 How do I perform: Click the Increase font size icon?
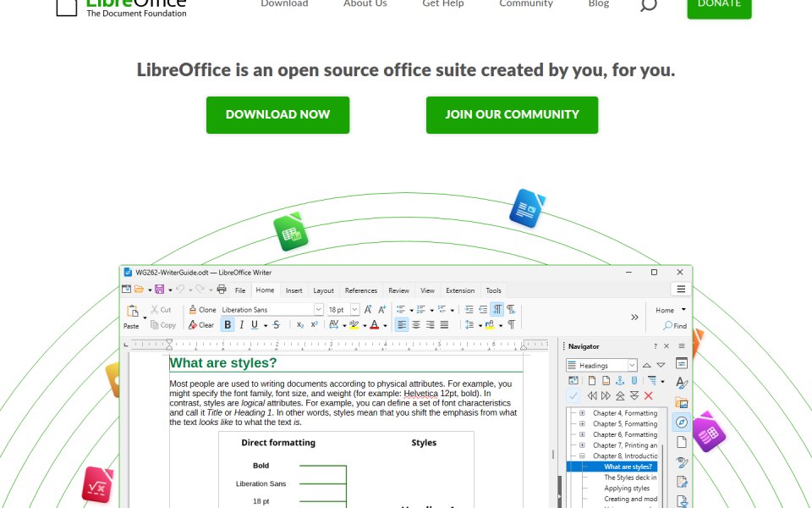[368, 310]
